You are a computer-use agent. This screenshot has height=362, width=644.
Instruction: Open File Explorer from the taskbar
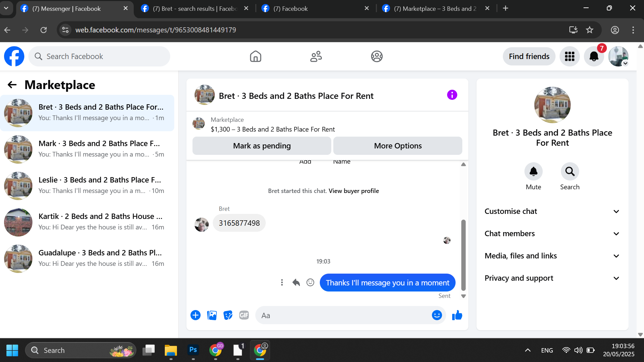171,350
